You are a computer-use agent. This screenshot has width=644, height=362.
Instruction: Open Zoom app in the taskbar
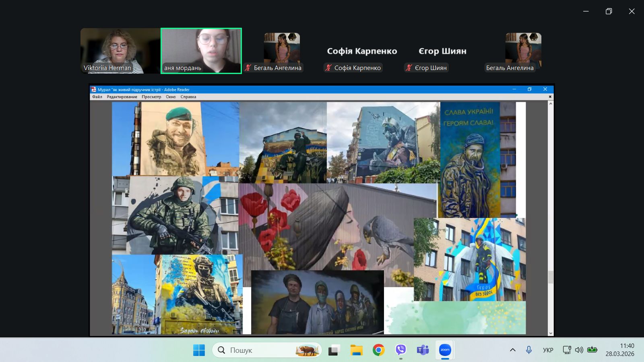point(445,350)
